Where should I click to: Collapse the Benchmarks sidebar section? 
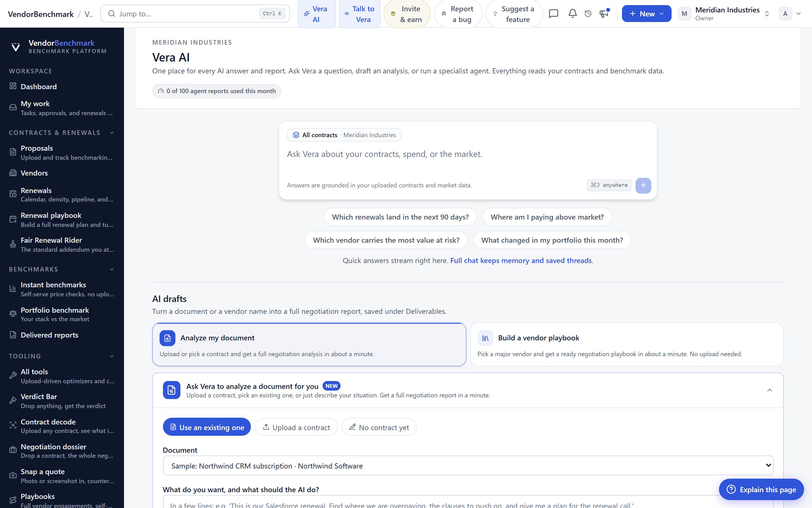tap(112, 270)
